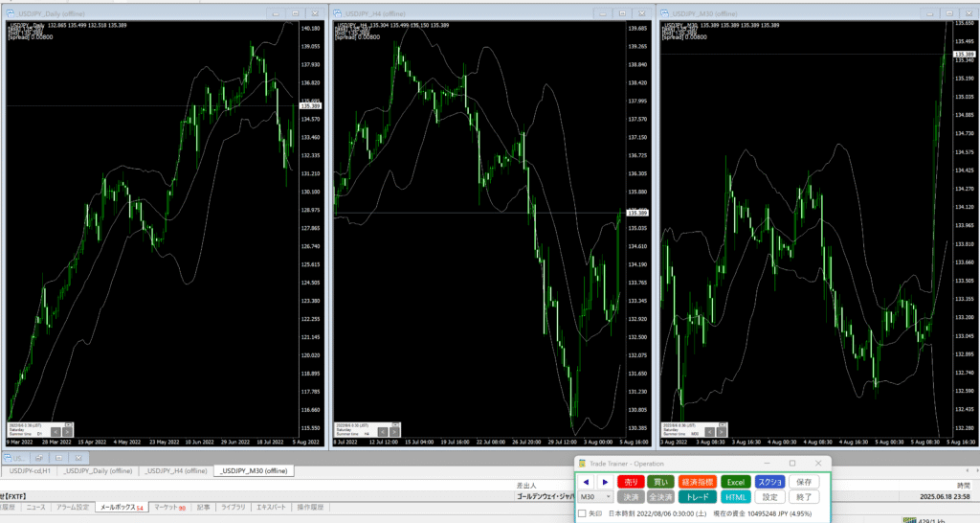Close the M30 chart info panel
The height and width of the screenshot is (523, 980).
coord(724,424)
